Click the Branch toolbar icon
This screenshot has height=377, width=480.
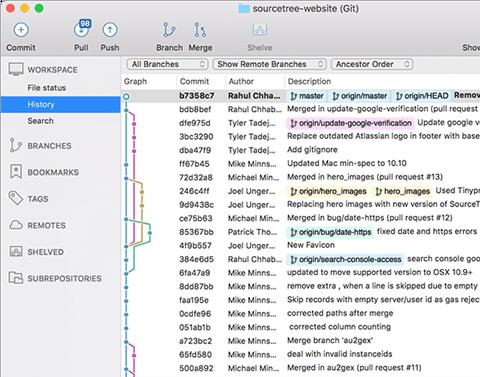[x=169, y=30]
